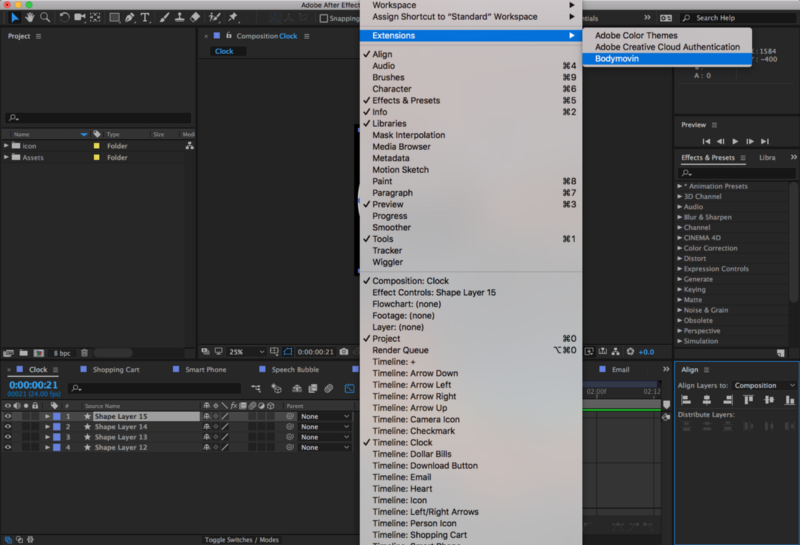
Task: Choose Bodymovin from Extensions submenu
Action: 667,59
